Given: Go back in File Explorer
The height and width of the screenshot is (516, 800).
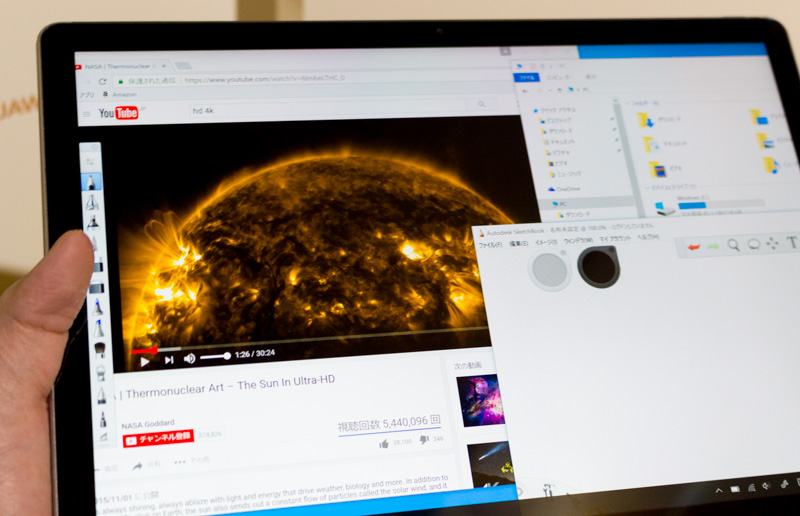Looking at the screenshot, I should pyautogui.click(x=526, y=91).
